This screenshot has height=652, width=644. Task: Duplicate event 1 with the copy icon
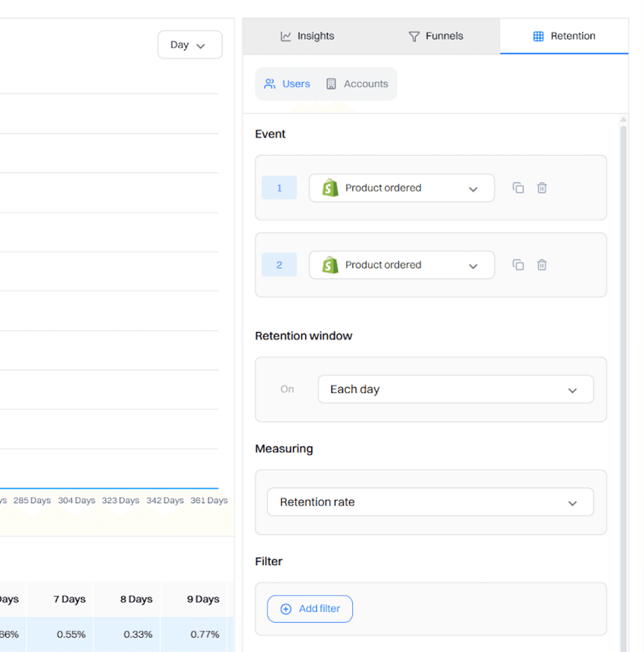point(518,188)
